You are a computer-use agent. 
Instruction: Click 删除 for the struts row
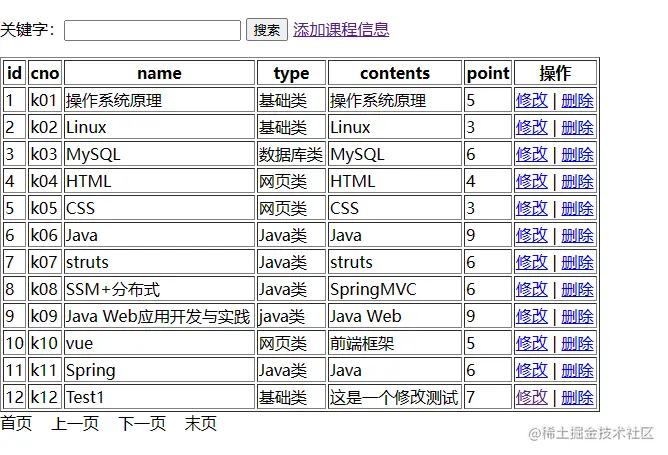click(x=577, y=262)
